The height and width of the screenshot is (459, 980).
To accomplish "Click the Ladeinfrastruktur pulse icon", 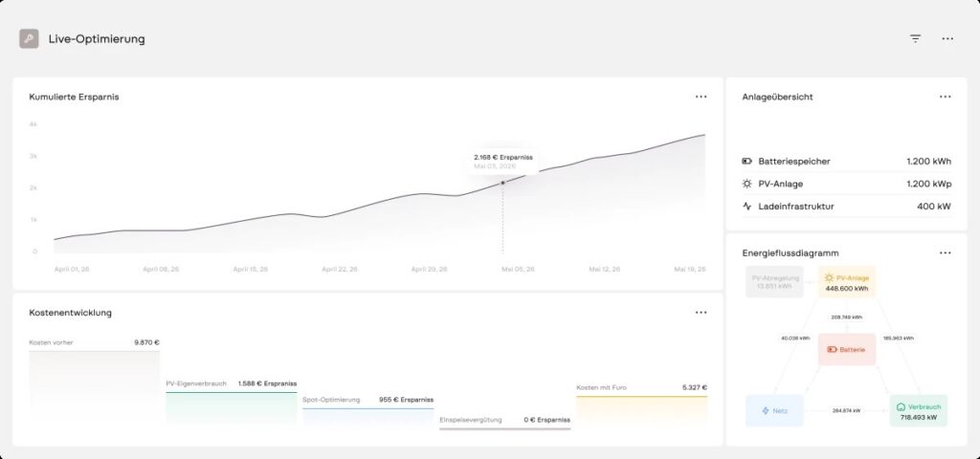I will 746,207.
